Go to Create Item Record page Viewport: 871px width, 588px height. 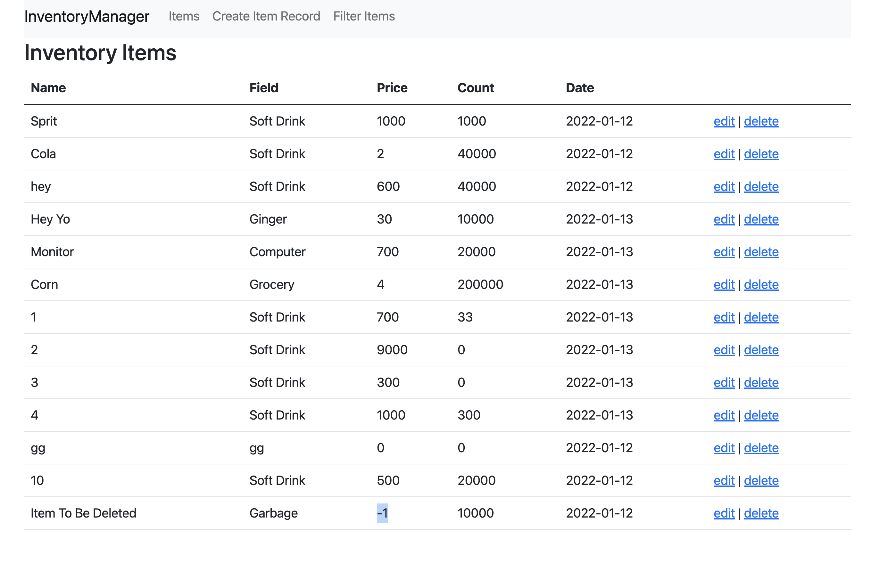(266, 16)
